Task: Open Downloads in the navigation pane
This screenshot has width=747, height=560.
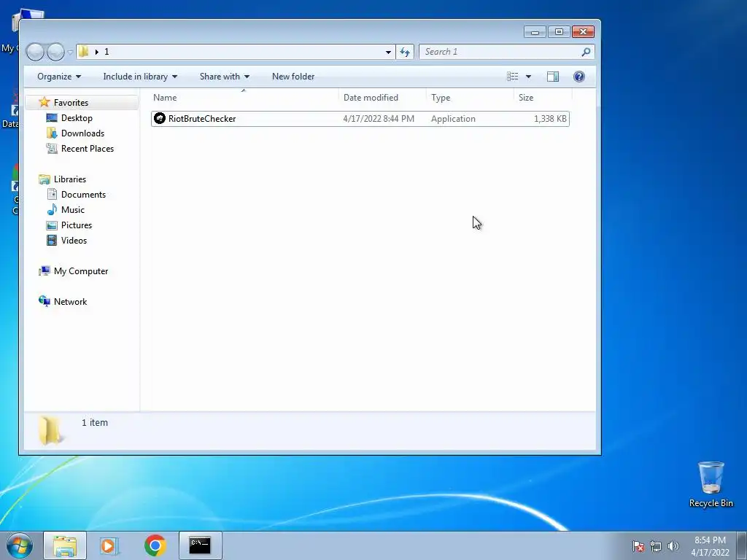Action: 82,133
